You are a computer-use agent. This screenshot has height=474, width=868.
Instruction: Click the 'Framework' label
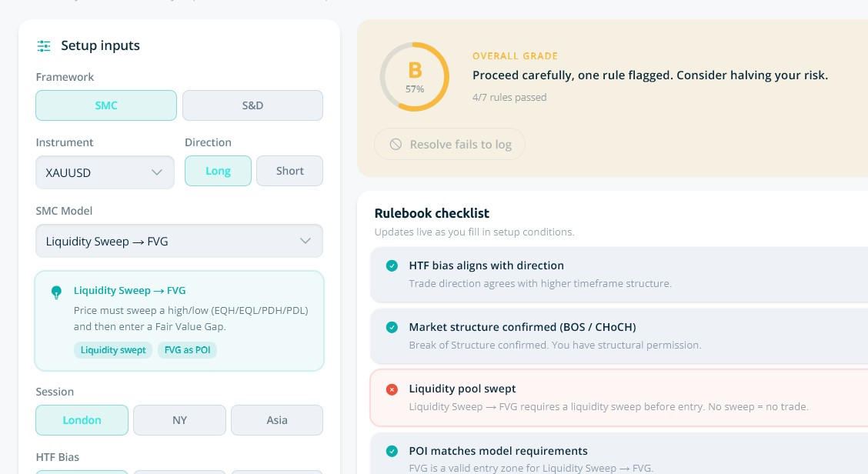(65, 77)
